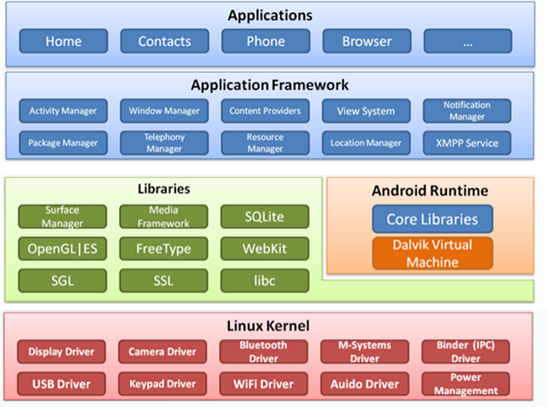The width and height of the screenshot is (548, 407).
Task: Click the ellipsis box in Applications
Action: coord(468,41)
